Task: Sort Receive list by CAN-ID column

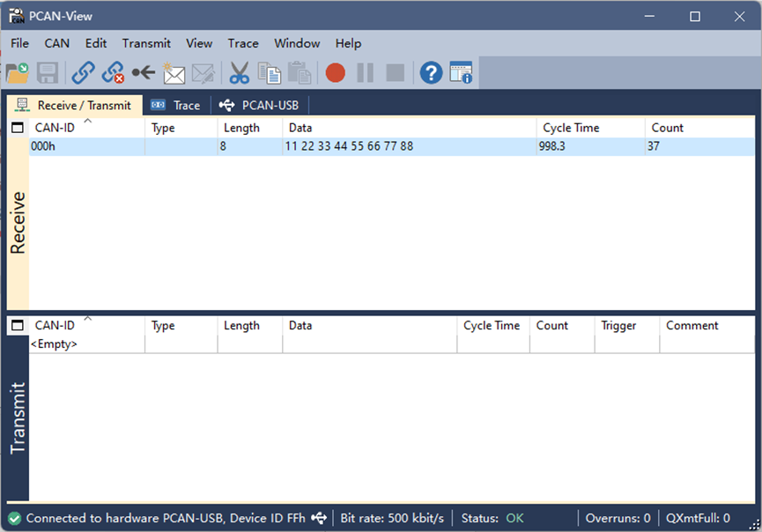Action: pyautogui.click(x=86, y=128)
